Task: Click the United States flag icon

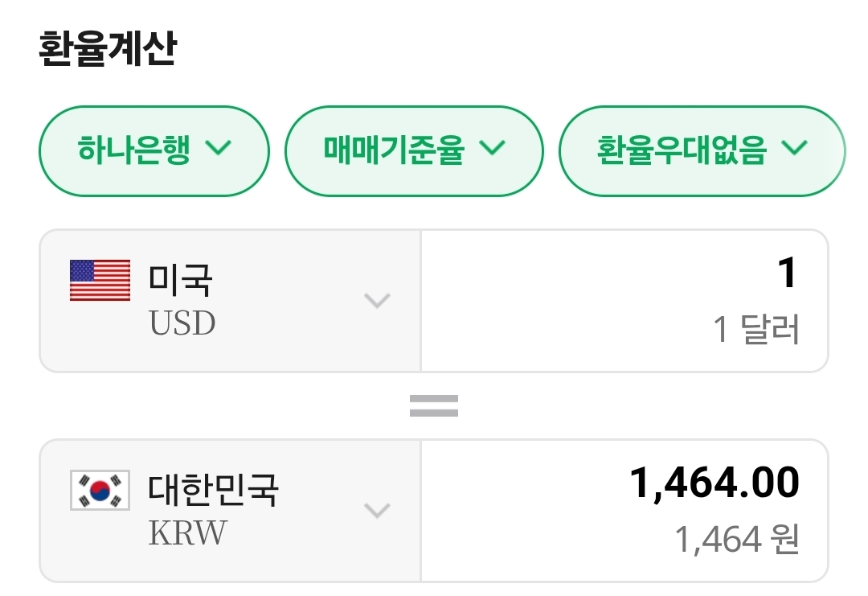Action: click(100, 280)
